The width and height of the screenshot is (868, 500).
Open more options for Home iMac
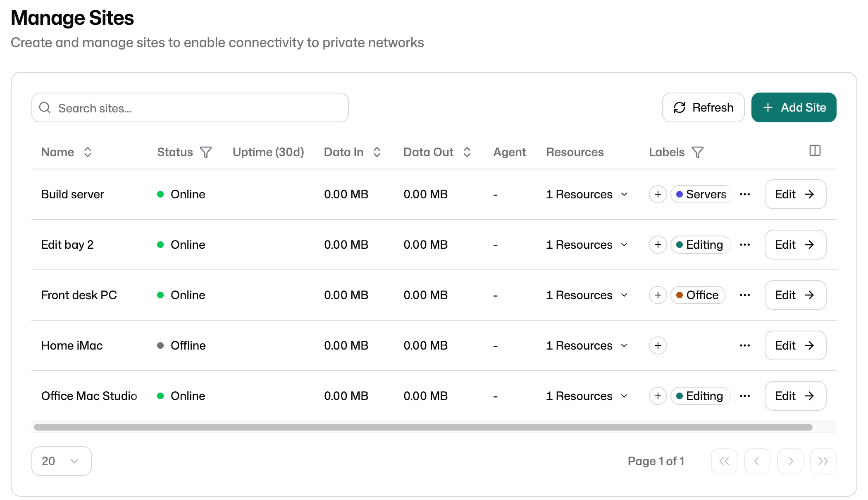click(745, 345)
